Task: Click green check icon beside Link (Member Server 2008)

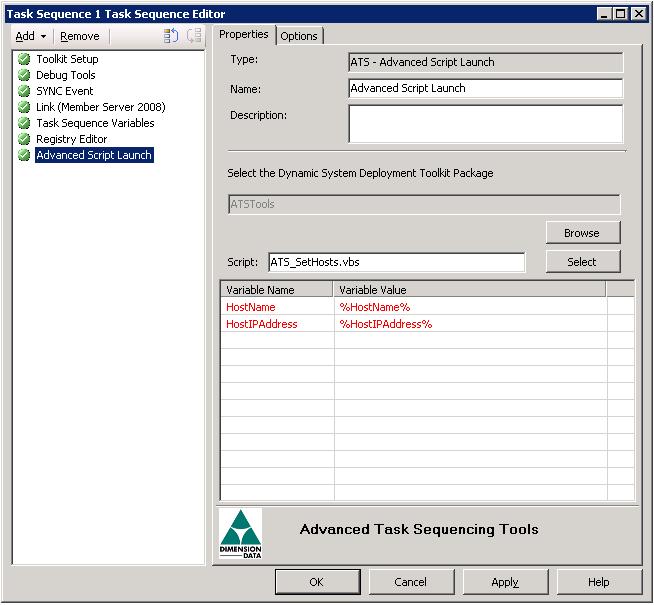Action: (x=24, y=107)
